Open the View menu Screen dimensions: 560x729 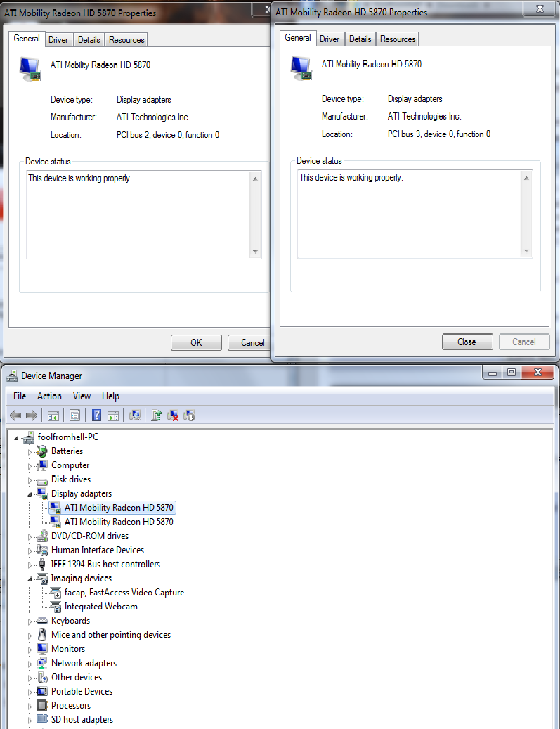click(82, 396)
